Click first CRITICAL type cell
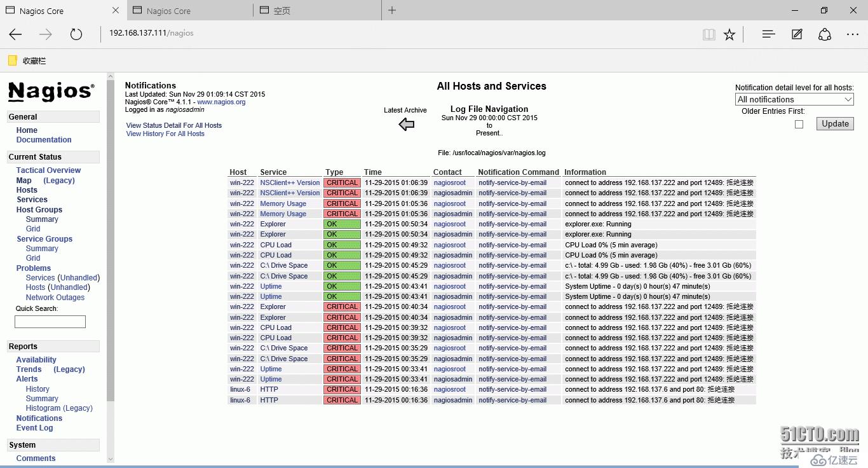Viewport: 868px width, 468px height. point(342,182)
